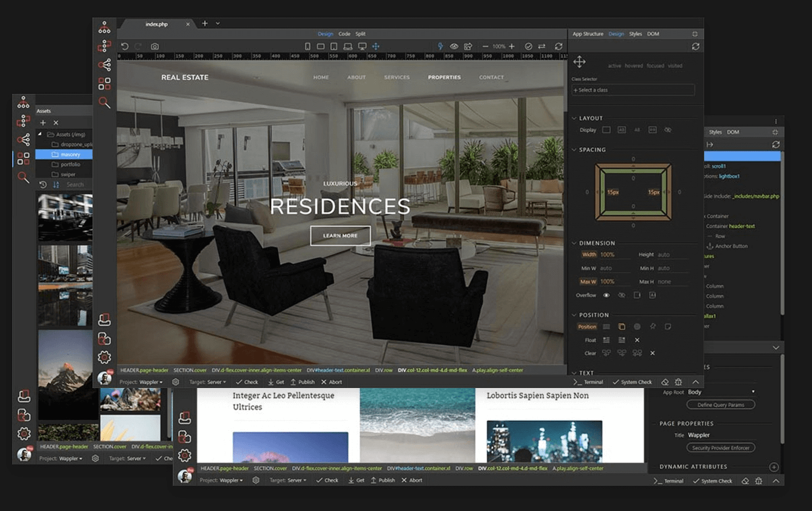Toggle the active state in Design panel
This screenshot has height=511, width=812.
(x=614, y=66)
